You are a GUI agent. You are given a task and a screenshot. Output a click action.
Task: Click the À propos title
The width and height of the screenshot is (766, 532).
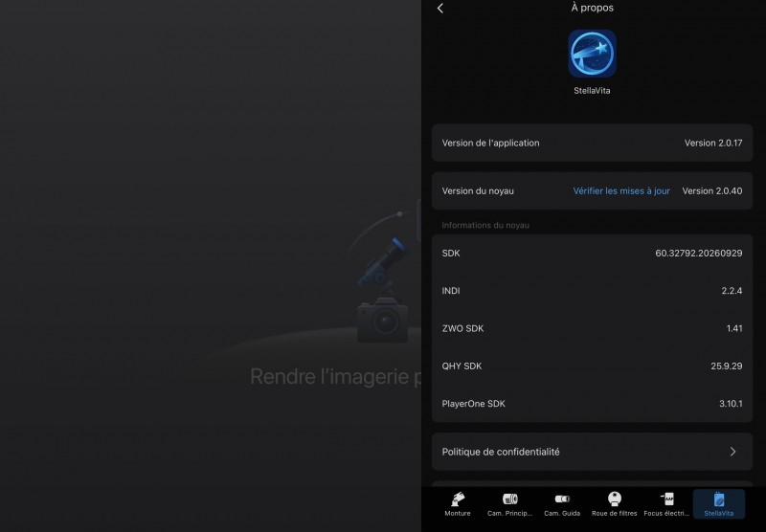click(592, 8)
